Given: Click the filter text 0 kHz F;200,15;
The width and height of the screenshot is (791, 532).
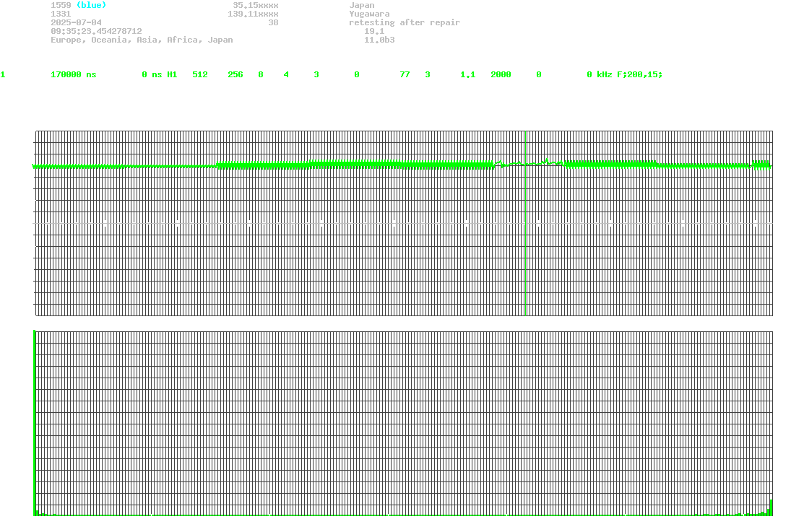Looking at the screenshot, I should [x=625, y=74].
